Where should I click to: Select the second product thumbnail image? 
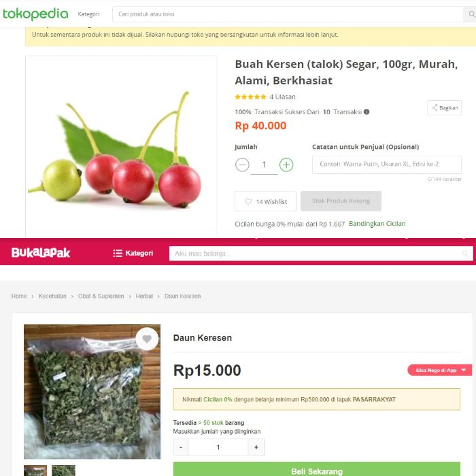(63, 471)
